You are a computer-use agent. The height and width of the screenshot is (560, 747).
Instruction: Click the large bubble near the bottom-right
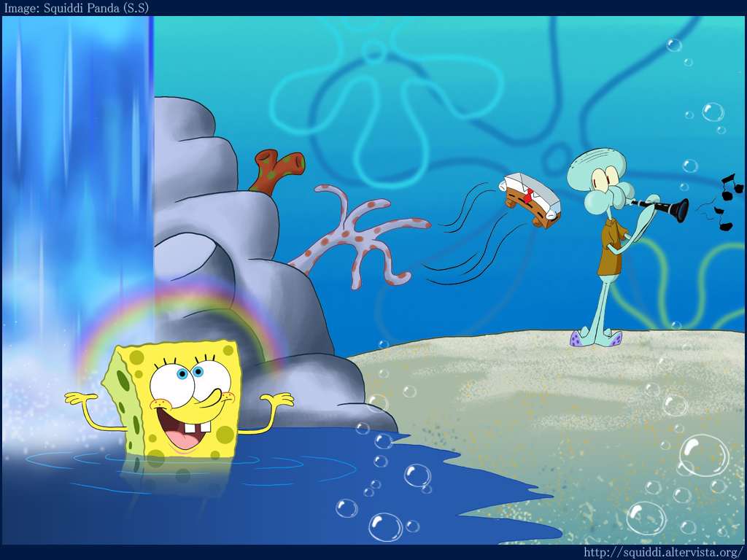[703, 455]
